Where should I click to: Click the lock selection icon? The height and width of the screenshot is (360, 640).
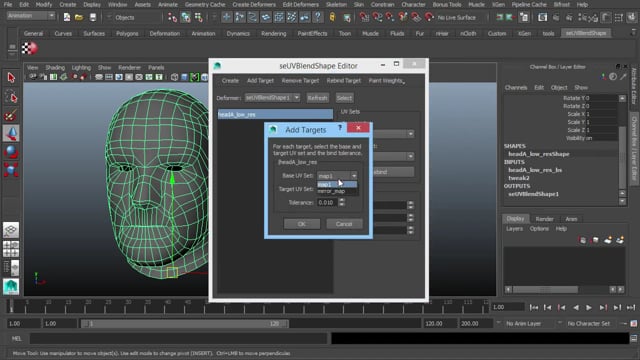pyautogui.click(x=332, y=17)
